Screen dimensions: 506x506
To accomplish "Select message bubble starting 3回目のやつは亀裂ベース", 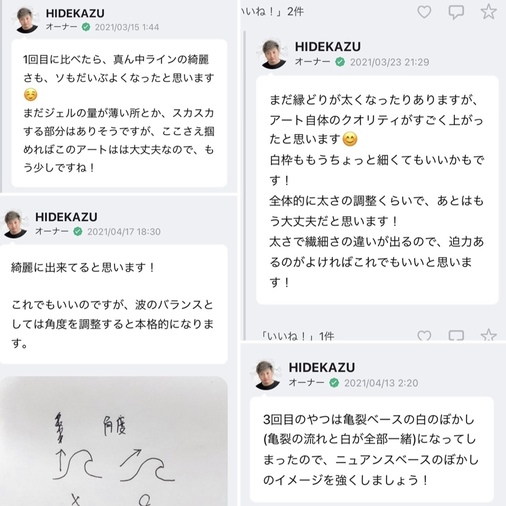I will [x=372, y=449].
